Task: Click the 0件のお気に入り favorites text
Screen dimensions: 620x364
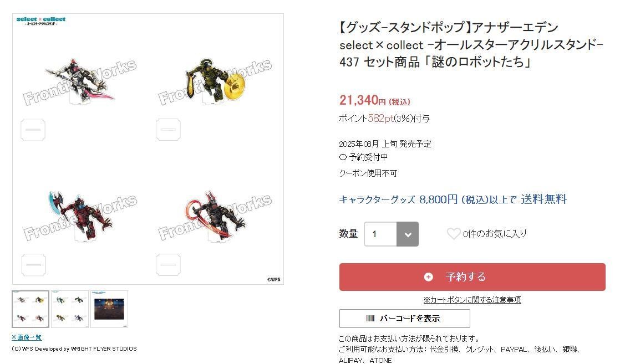Action: 495,234
